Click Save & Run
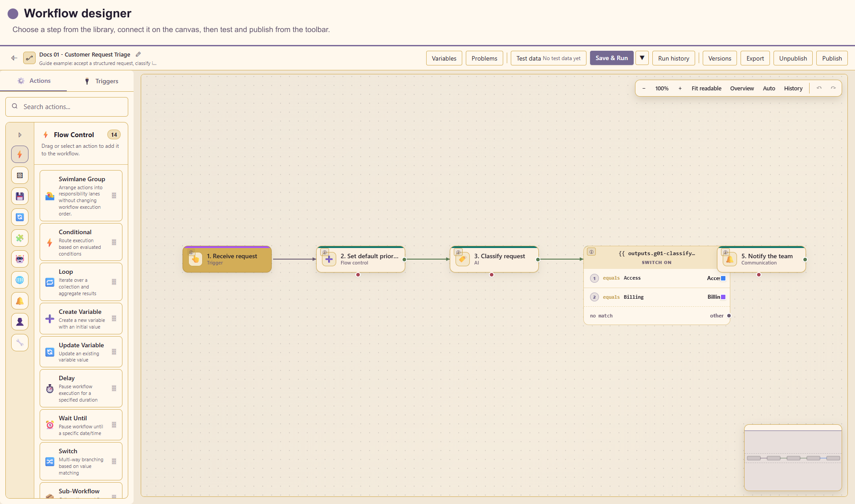 point(612,58)
